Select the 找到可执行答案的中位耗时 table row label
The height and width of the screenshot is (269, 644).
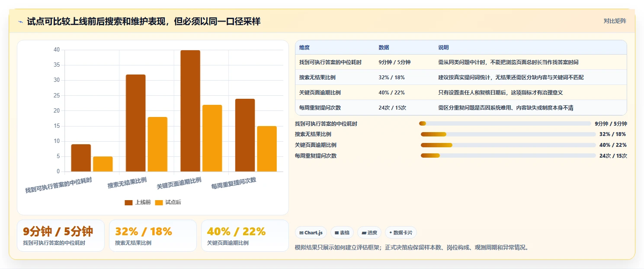point(330,62)
